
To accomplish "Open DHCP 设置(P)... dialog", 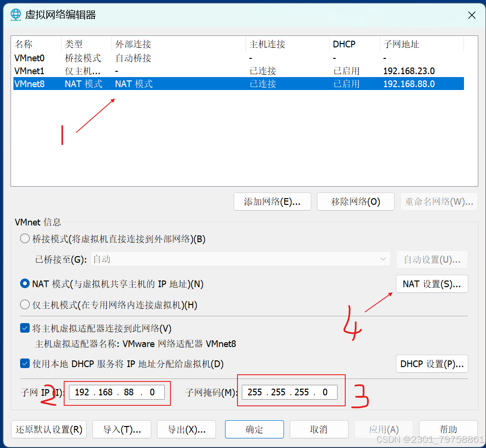I will (432, 364).
